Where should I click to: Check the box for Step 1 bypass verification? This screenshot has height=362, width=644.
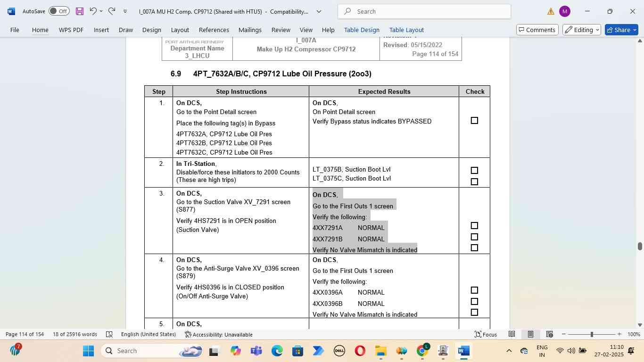pyautogui.click(x=474, y=121)
